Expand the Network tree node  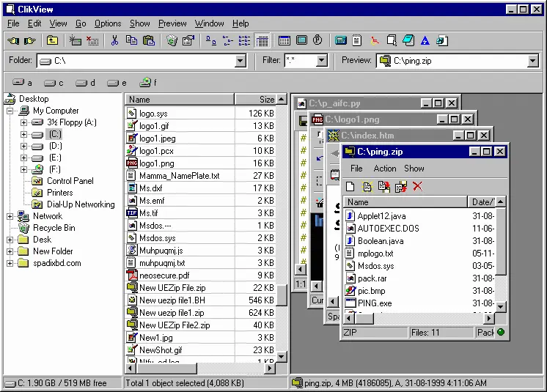(10, 216)
